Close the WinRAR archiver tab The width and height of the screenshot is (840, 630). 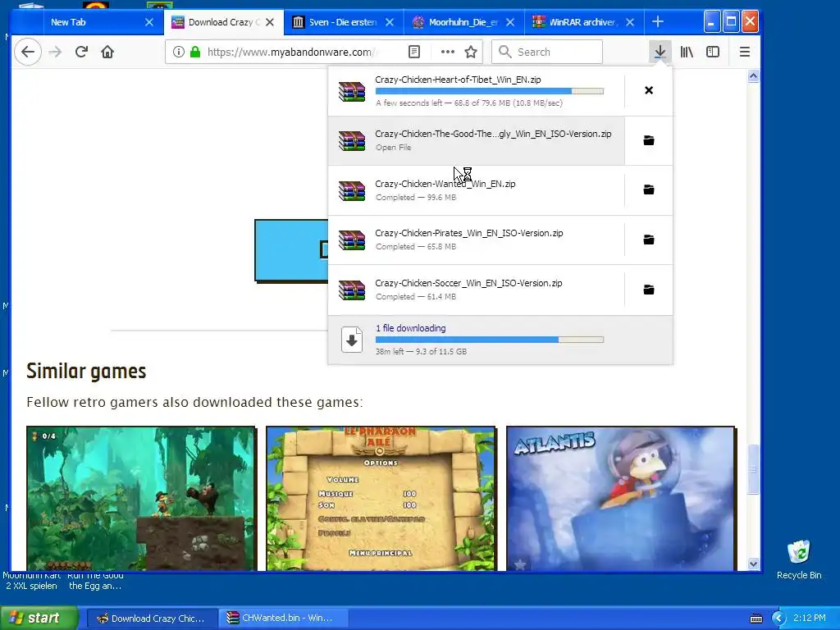pos(630,22)
